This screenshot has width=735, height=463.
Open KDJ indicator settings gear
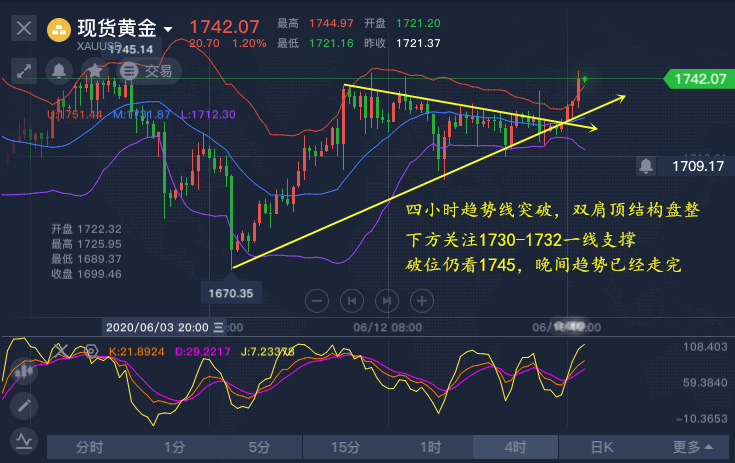(89, 351)
